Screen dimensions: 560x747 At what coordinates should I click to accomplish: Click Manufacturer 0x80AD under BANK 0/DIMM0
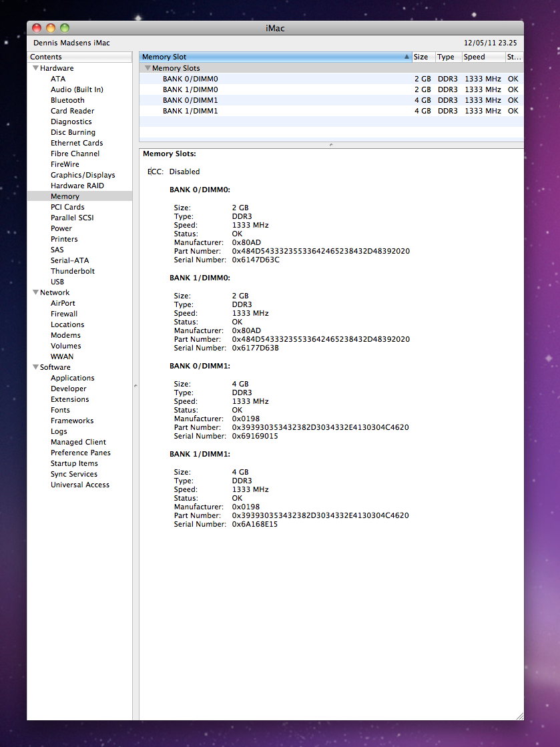click(246, 242)
